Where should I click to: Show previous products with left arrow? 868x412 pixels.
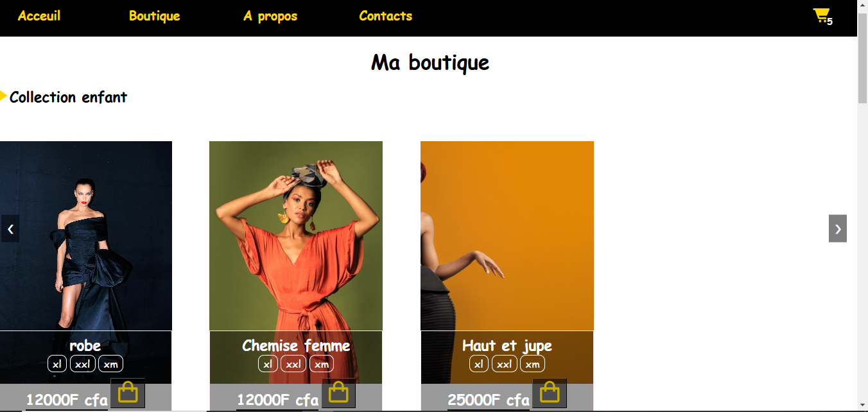pos(10,228)
